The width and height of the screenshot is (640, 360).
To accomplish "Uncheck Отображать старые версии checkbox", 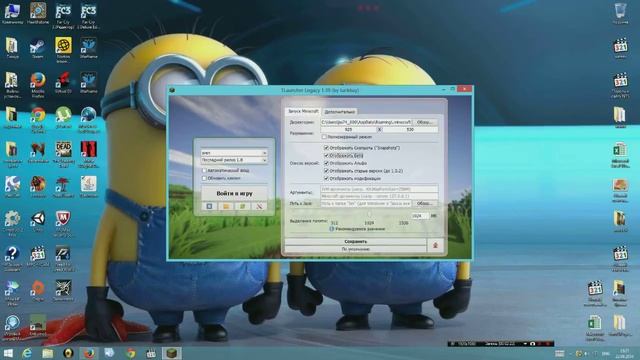I will pos(326,171).
